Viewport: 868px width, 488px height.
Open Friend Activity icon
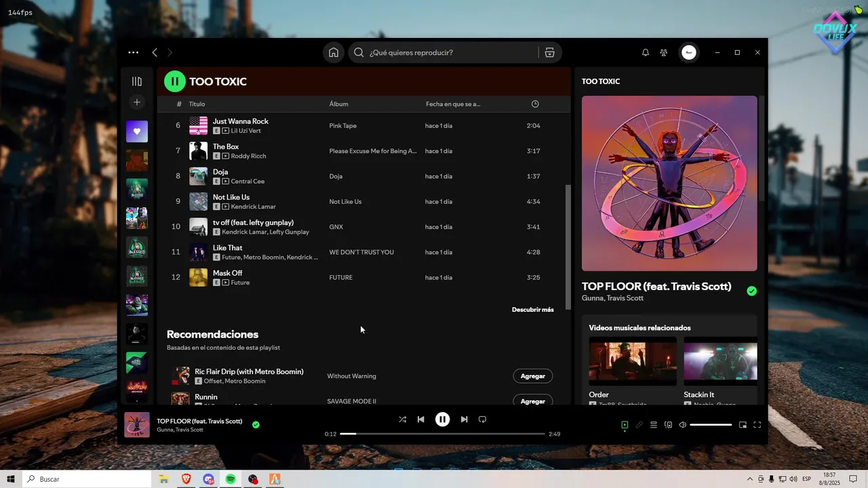click(664, 52)
